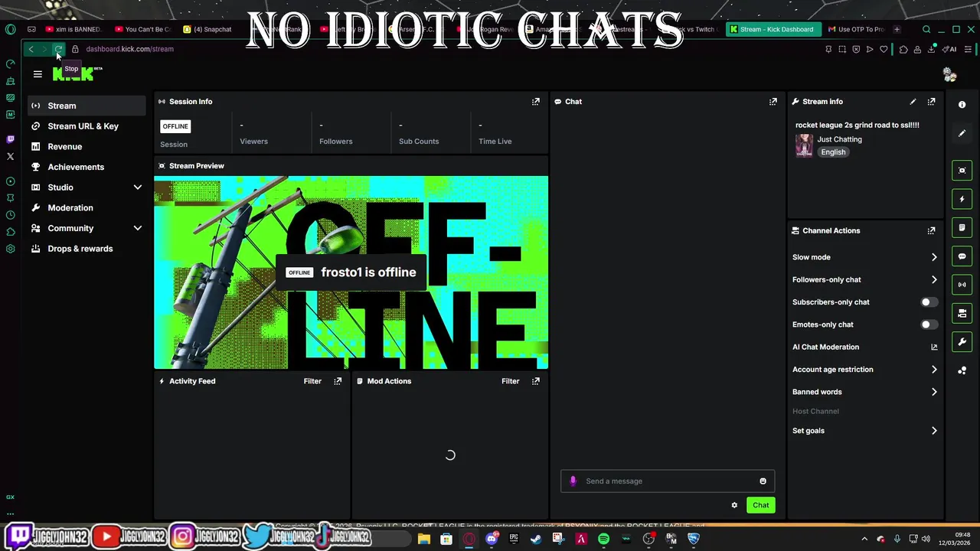Click the Send a message field

pyautogui.click(x=668, y=481)
